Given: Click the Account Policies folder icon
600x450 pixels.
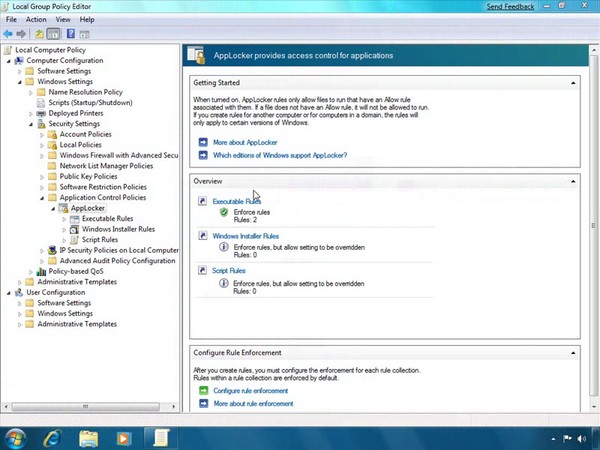Looking at the screenshot, I should 52,134.
